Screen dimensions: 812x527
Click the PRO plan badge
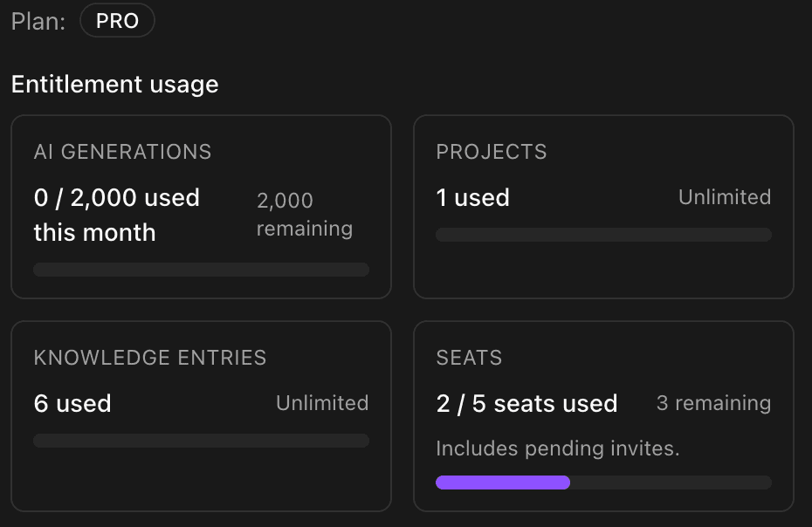(117, 20)
